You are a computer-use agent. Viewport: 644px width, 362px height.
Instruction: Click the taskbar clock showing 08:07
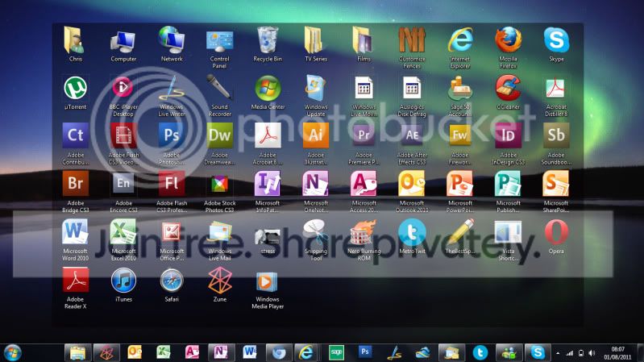point(617,353)
